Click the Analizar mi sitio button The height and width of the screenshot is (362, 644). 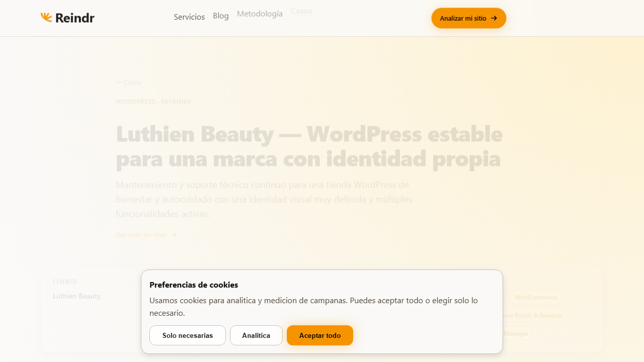[469, 18]
